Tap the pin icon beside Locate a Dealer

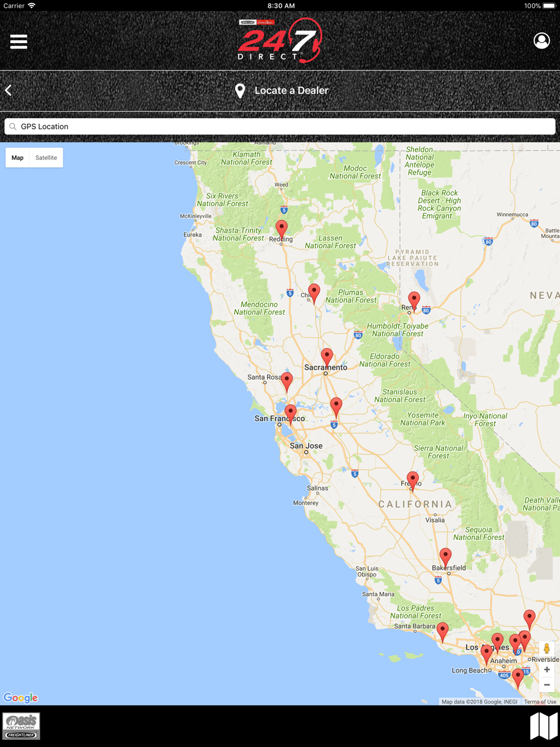[240, 91]
